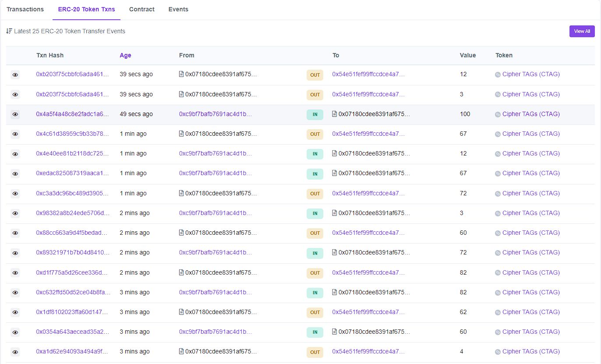This screenshot has height=364, width=601.
Task: Open To address 0x54e51fef99 in 0x1df81020 row
Action: pos(368,312)
